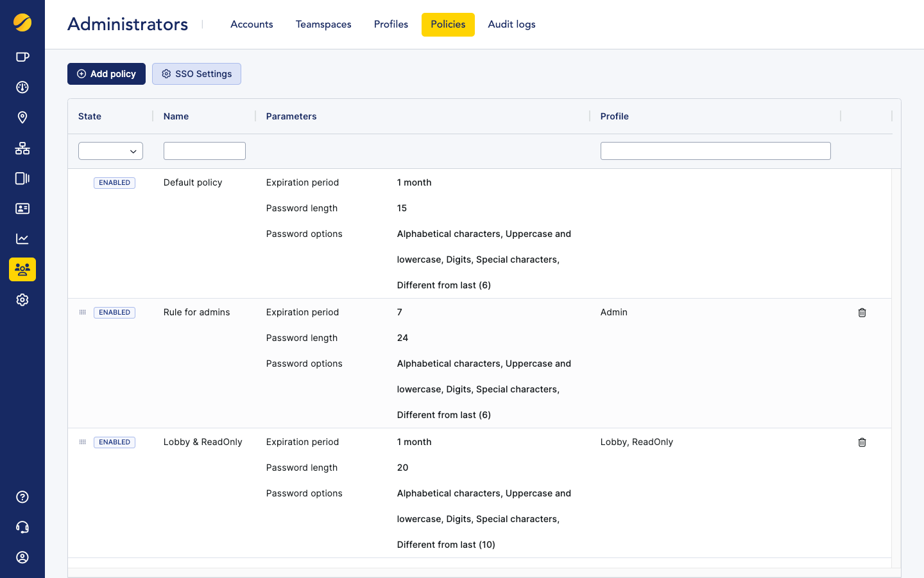
Task: Open the support headset icon in sidebar
Action: 22,527
